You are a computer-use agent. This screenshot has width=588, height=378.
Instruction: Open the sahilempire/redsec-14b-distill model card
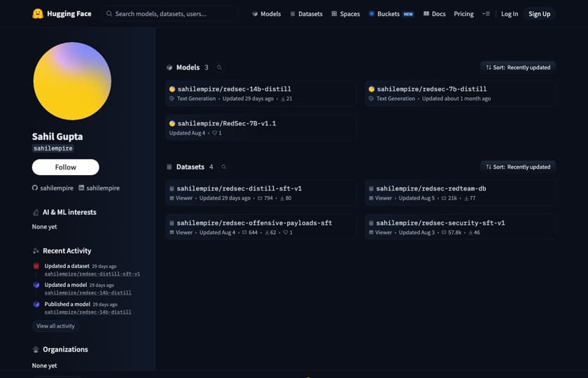260,93
